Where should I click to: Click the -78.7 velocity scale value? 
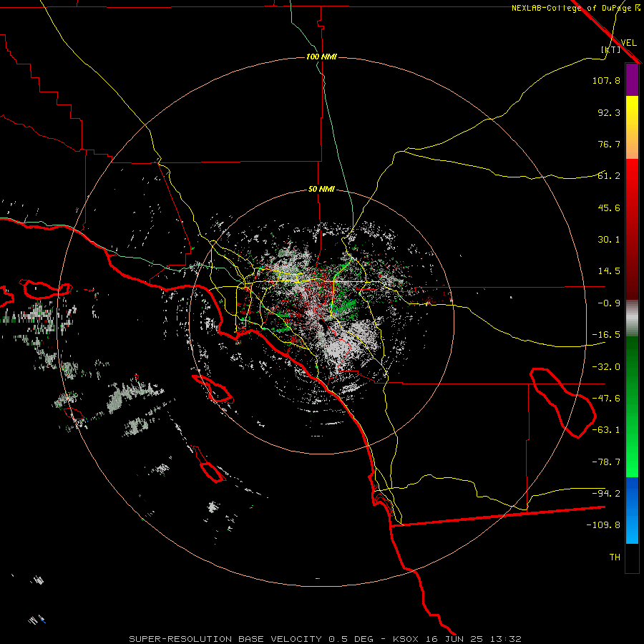(606, 462)
